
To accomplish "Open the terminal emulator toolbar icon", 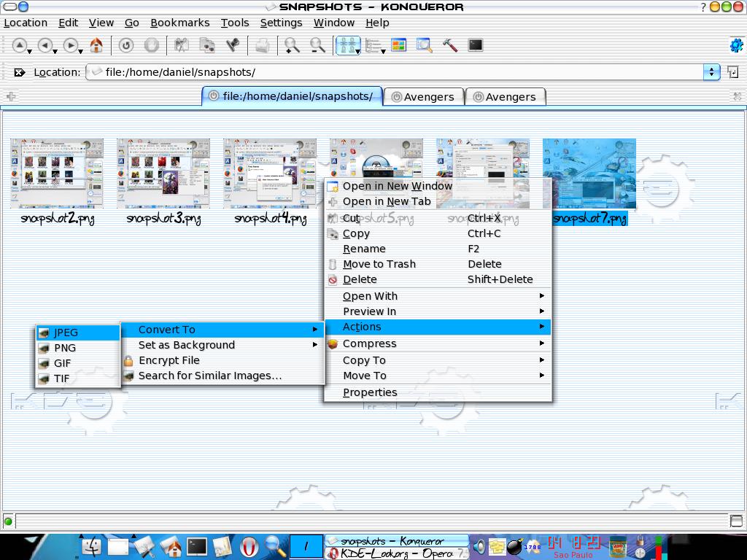I will [476, 45].
